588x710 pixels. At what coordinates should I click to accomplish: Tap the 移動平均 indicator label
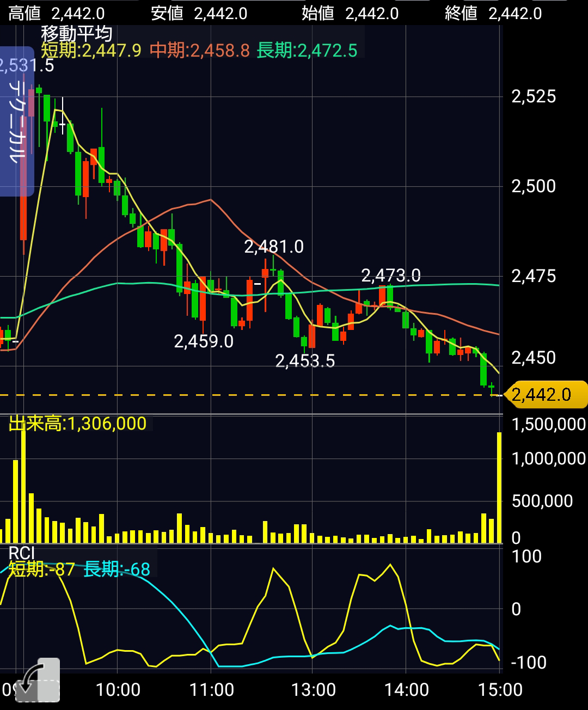pyautogui.click(x=77, y=34)
